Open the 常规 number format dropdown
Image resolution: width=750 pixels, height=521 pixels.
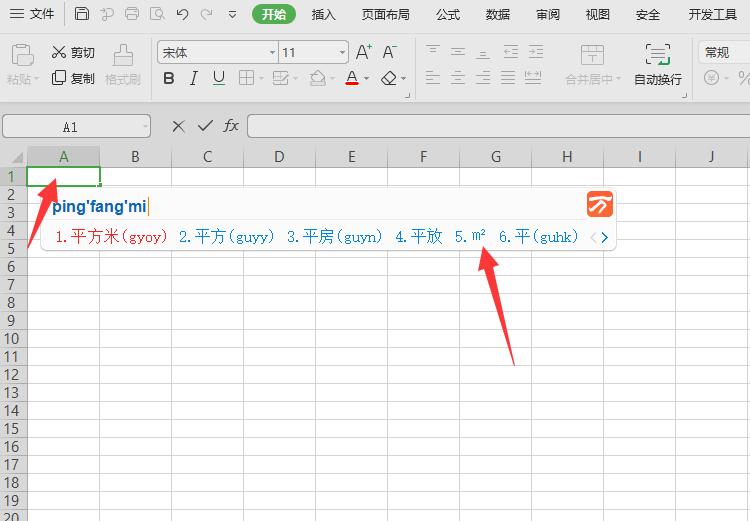tap(724, 52)
